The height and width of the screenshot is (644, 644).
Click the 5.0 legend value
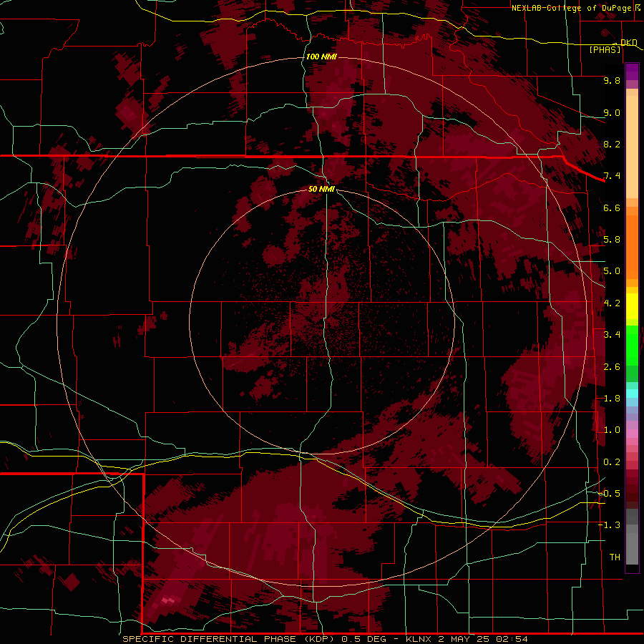[612, 271]
